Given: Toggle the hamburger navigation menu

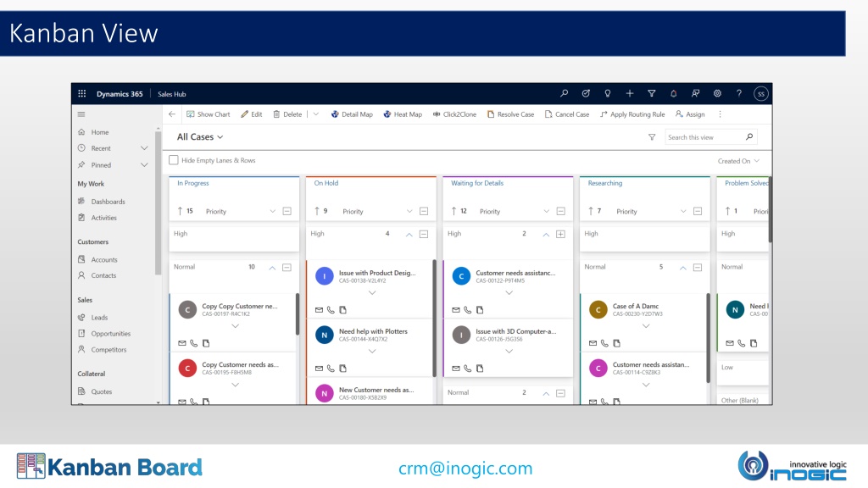Looking at the screenshot, I should coord(81,114).
